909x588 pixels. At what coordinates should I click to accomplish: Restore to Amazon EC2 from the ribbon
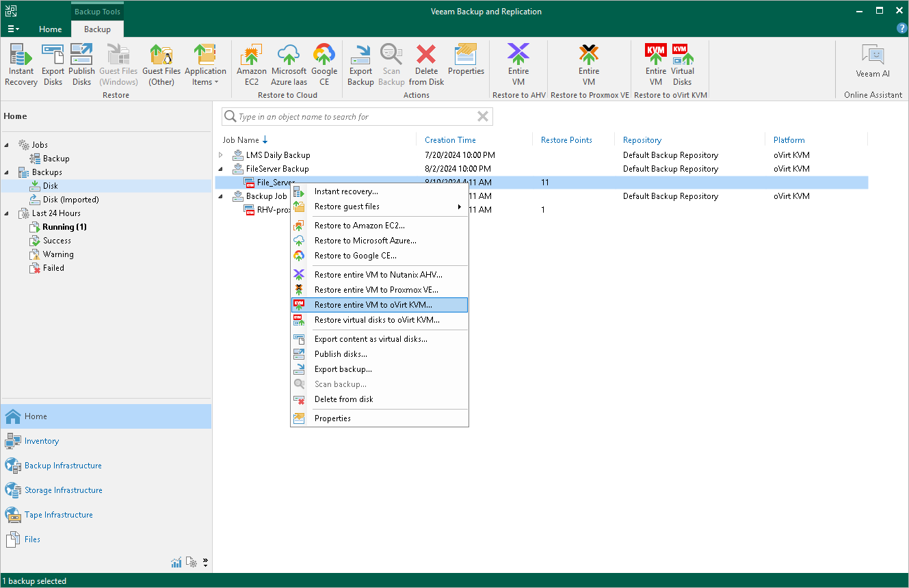[252, 65]
